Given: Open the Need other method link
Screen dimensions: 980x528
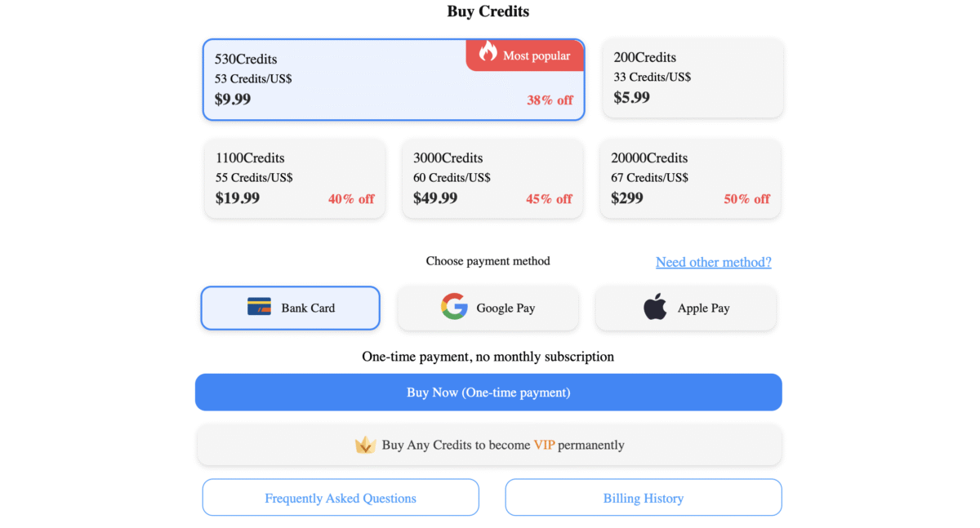Looking at the screenshot, I should [714, 262].
